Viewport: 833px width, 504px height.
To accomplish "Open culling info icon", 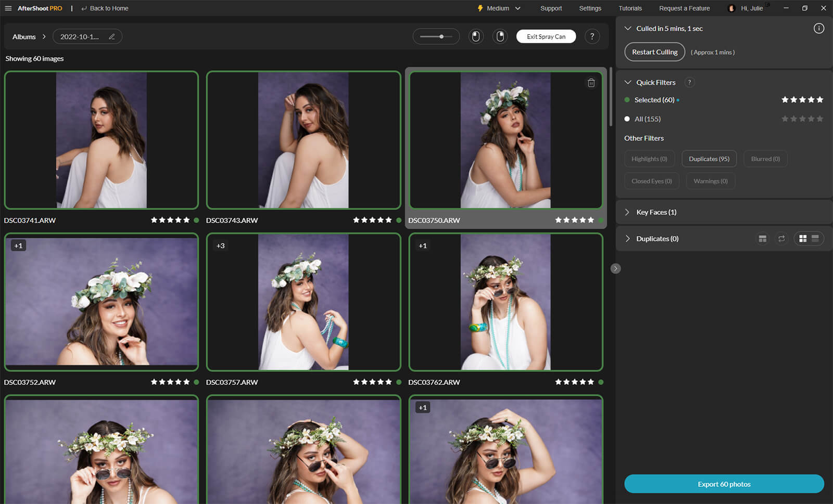I will coord(818,29).
